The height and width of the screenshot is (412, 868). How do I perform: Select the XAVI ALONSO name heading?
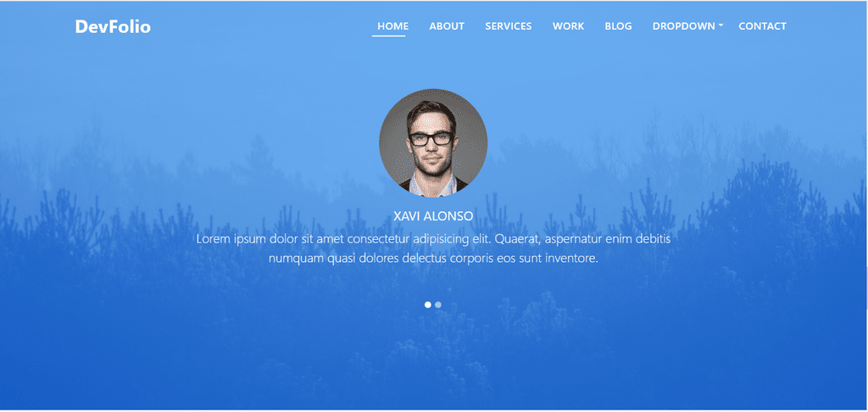[433, 216]
